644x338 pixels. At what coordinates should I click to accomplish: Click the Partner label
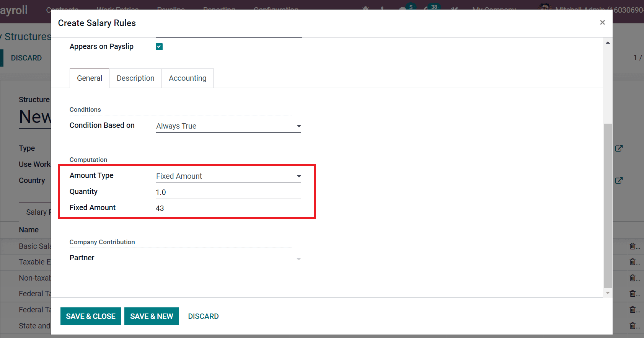tap(82, 258)
